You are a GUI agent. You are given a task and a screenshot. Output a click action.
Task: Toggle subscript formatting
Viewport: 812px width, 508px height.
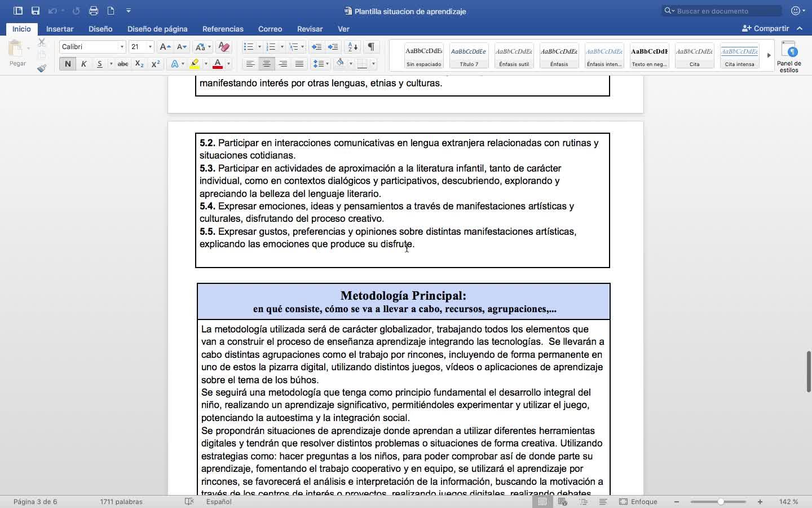(x=139, y=64)
